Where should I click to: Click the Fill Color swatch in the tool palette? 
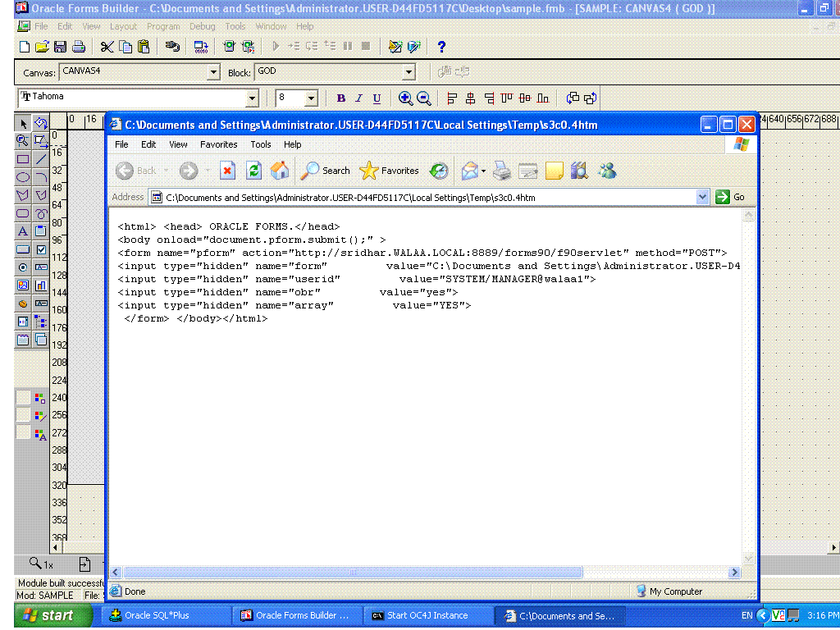pyautogui.click(x=40, y=398)
